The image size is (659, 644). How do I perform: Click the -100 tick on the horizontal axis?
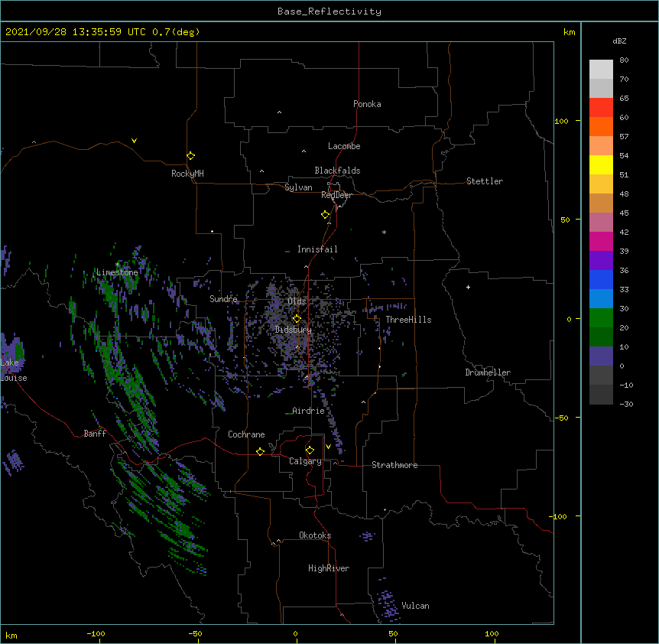pos(96,633)
